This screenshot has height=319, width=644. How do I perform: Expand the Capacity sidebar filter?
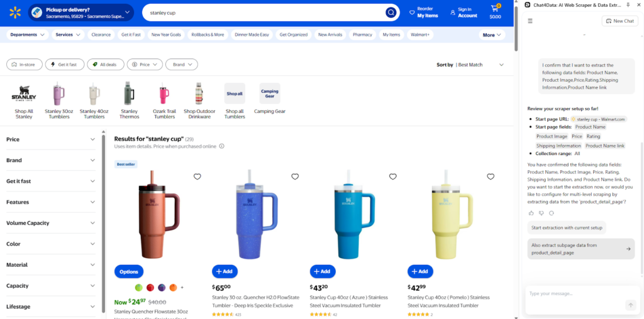(x=51, y=286)
